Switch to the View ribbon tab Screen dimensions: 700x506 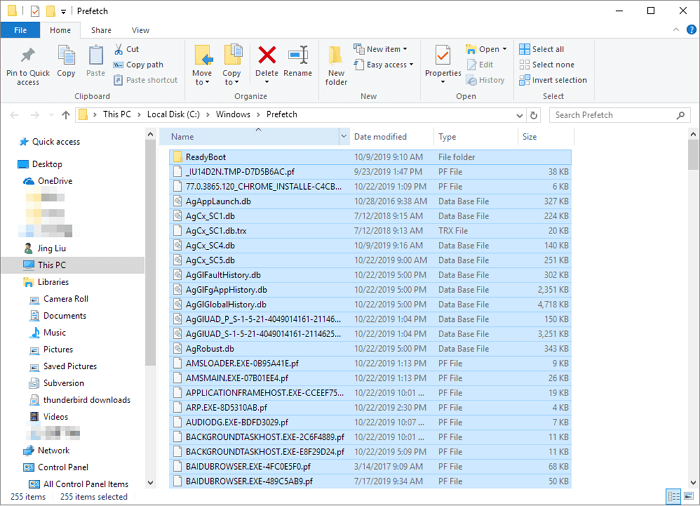click(x=140, y=30)
